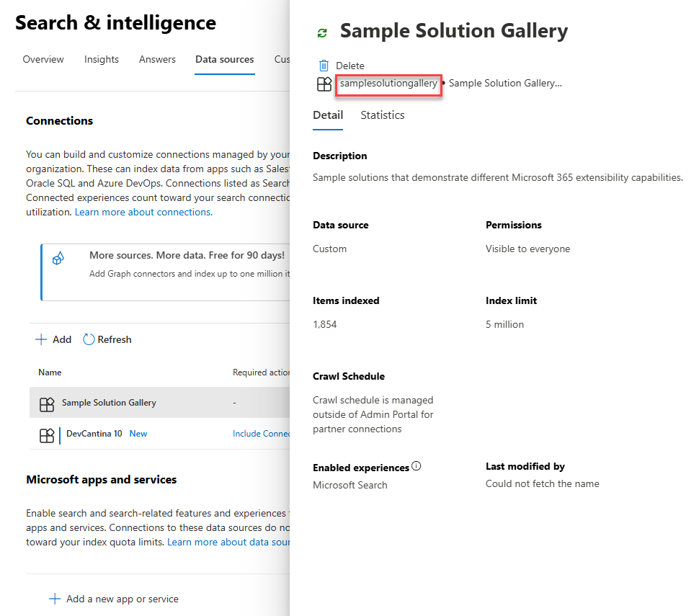Click the green sync icon beside title
699x616 pixels.
322,32
